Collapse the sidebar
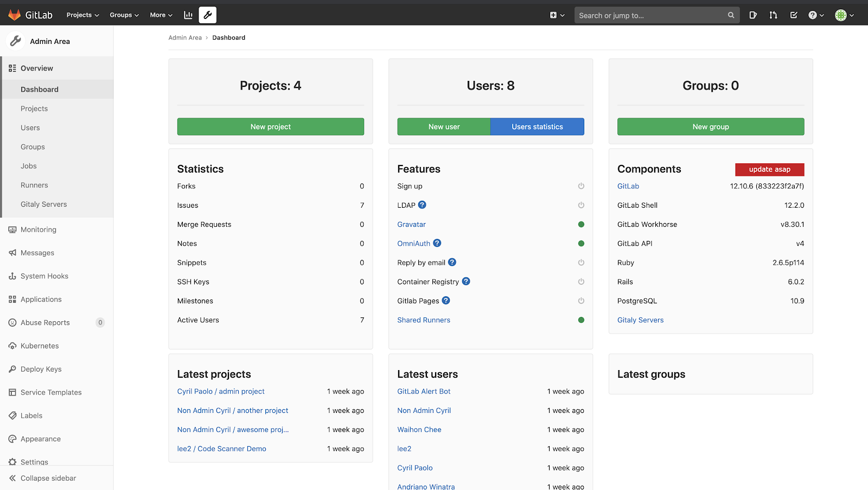This screenshot has width=868, height=490. coord(56,478)
